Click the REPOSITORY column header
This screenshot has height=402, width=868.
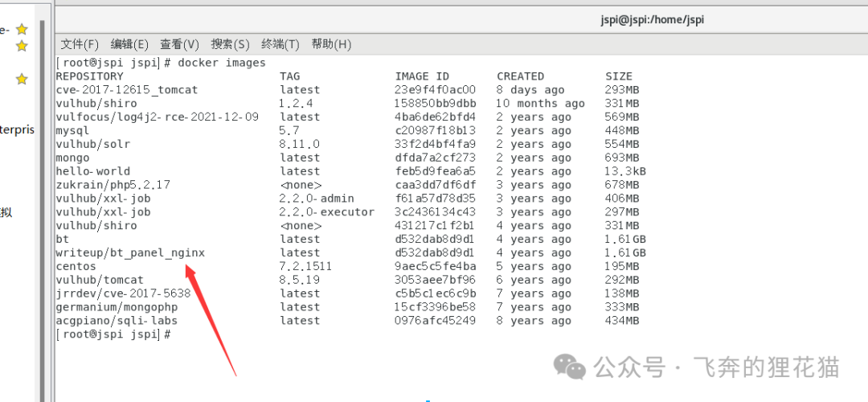pos(90,76)
